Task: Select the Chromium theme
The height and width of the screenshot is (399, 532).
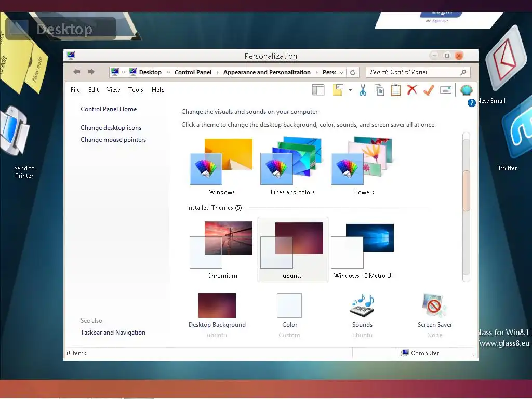Action: [x=222, y=250]
